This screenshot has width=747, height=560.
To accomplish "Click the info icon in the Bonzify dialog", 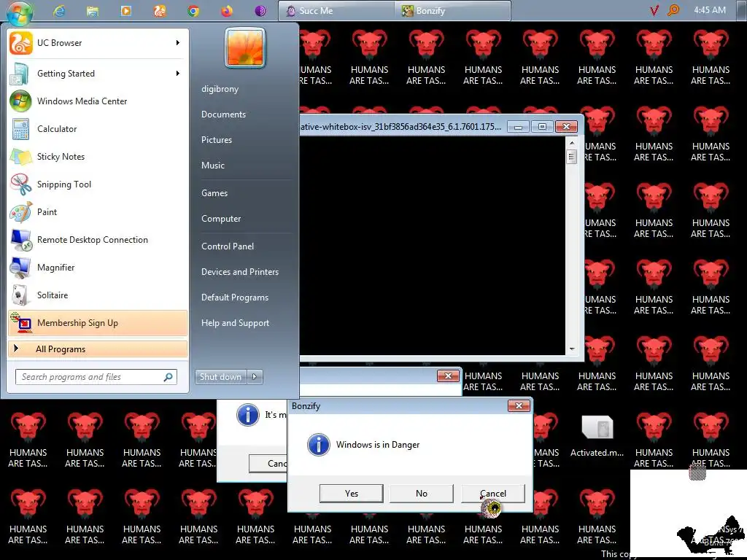I will pyautogui.click(x=319, y=445).
